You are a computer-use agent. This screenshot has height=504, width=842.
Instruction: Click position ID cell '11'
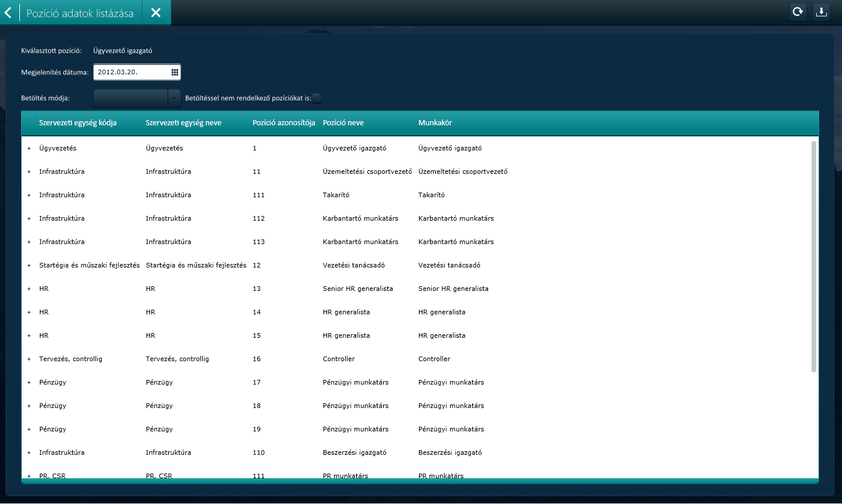click(x=257, y=172)
